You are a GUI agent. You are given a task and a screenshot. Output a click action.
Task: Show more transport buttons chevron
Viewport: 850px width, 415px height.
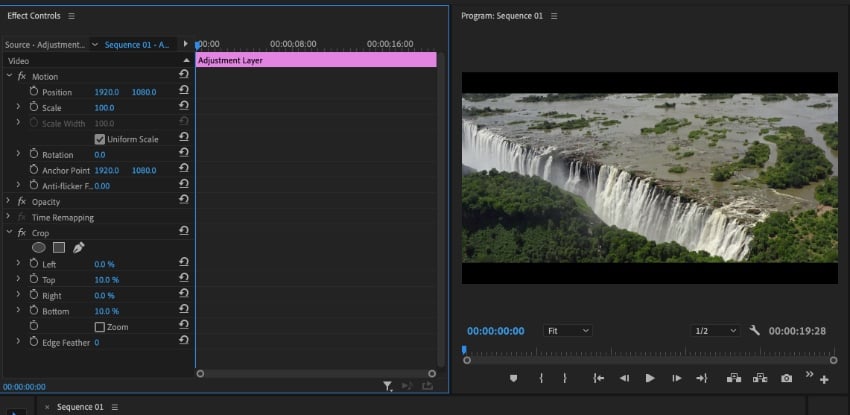click(809, 374)
